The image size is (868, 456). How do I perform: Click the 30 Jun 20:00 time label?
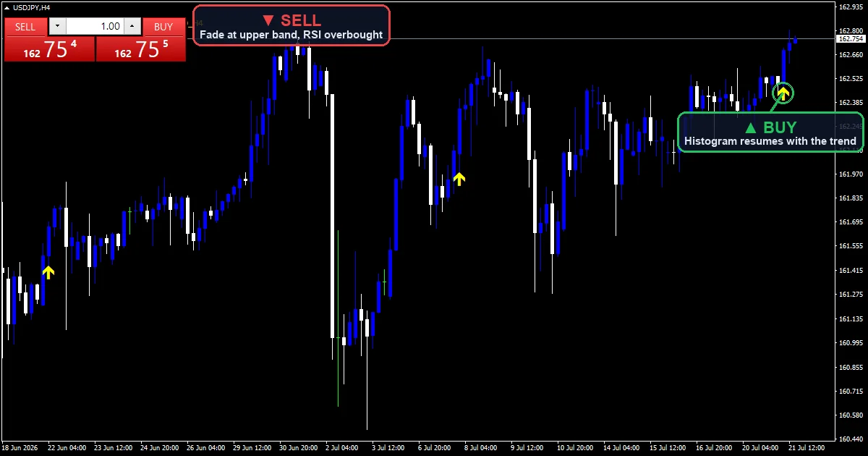pyautogui.click(x=297, y=448)
